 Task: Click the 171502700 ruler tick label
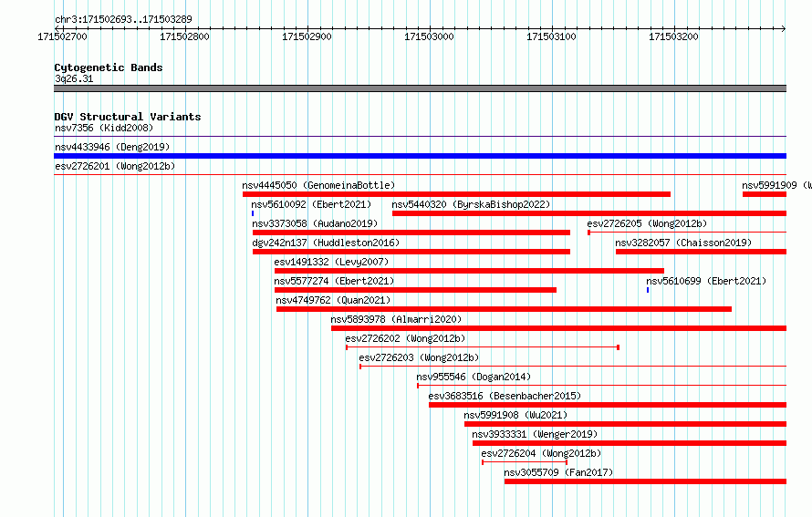[x=62, y=36]
